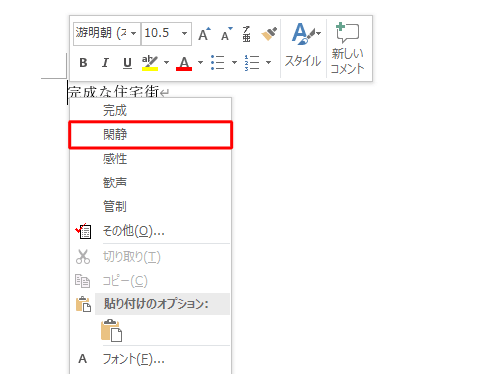The height and width of the screenshot is (374, 500).
Task: Open bullet list style dropdown
Action: tap(234, 63)
